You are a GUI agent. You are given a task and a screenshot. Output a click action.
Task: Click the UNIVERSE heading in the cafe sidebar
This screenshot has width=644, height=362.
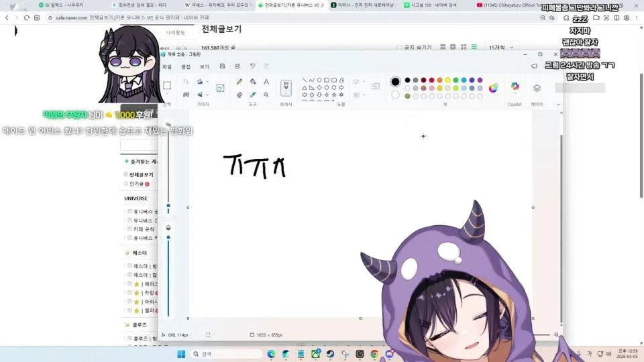coord(136,198)
